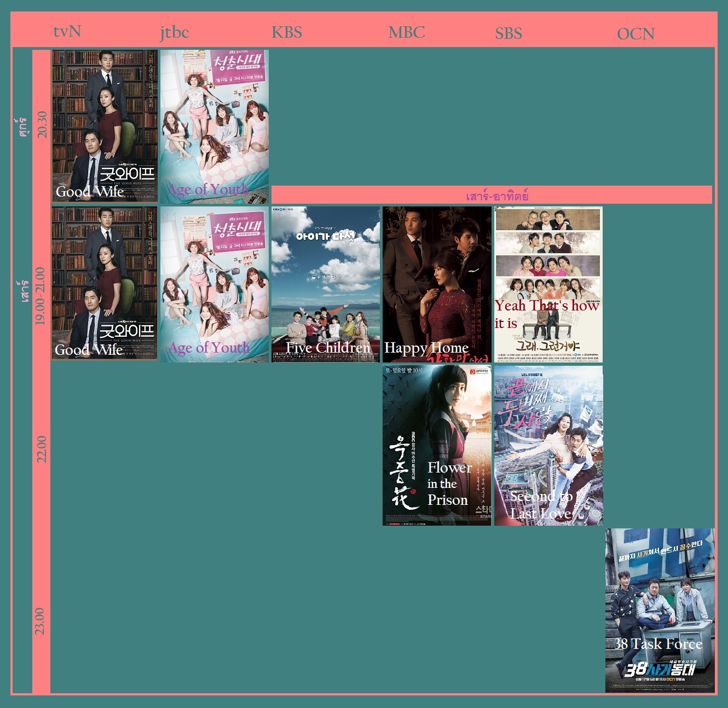This screenshot has height=708, width=728.
Task: Select the 38 Task Force poster
Action: click(660, 611)
